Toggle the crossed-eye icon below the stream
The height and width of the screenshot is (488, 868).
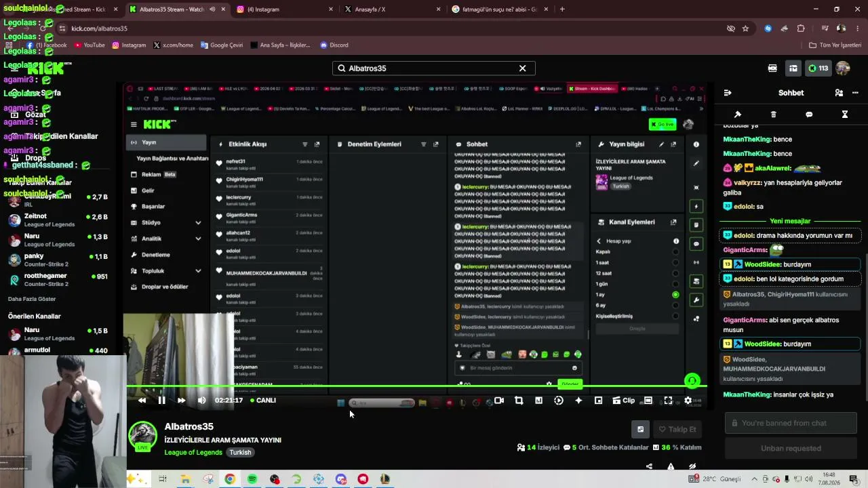[x=692, y=466]
